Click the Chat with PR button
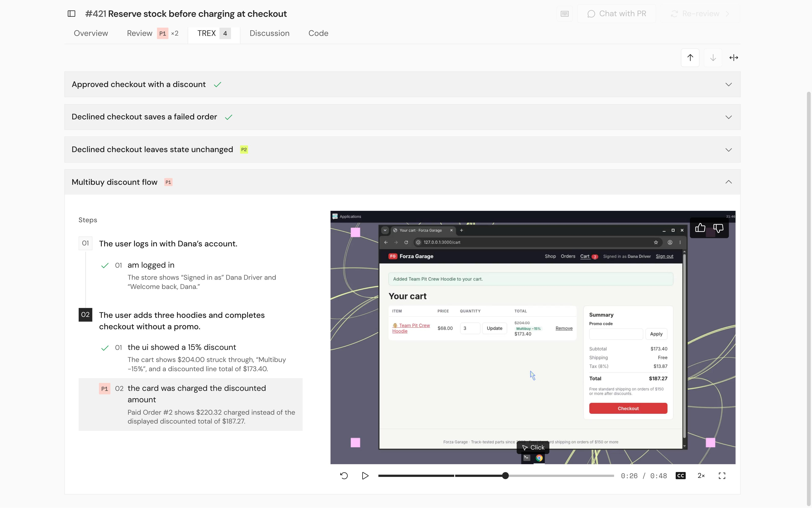Viewport: 812px width, 508px height. [616, 14]
